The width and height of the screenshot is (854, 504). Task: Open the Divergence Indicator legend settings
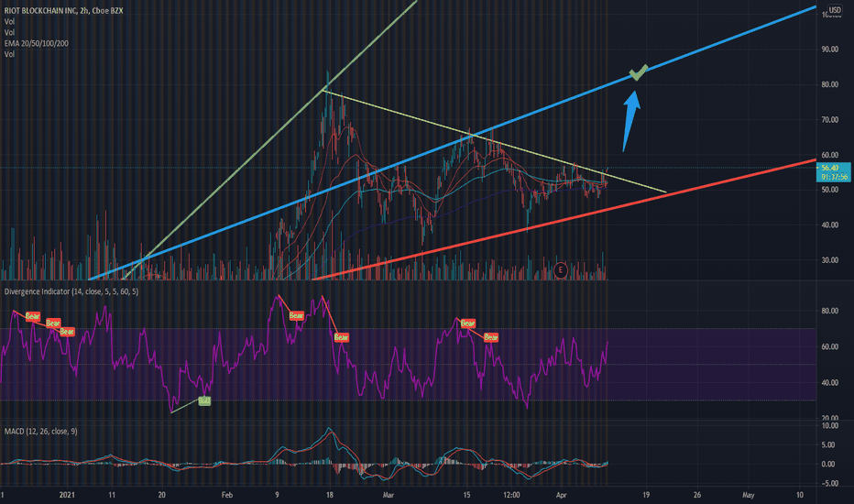tap(71, 291)
